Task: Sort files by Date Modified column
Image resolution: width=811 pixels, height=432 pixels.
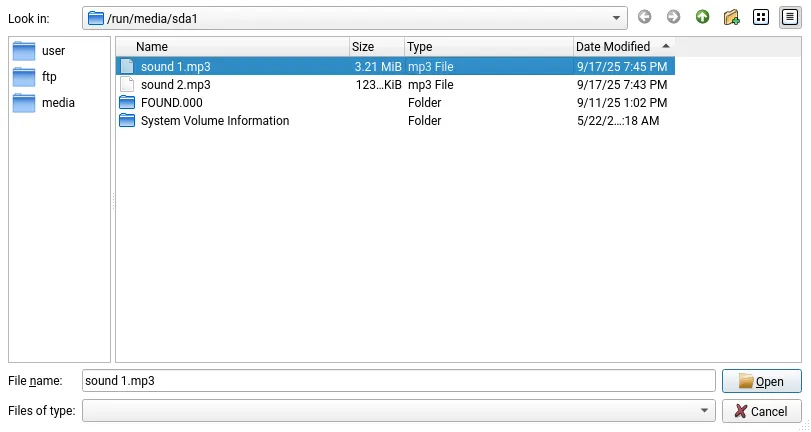Action: 613,47
